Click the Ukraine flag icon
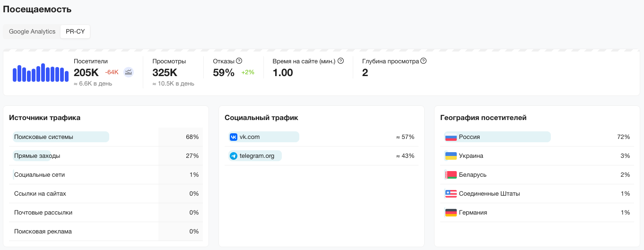Viewport: 644px width, 250px height. click(x=451, y=156)
